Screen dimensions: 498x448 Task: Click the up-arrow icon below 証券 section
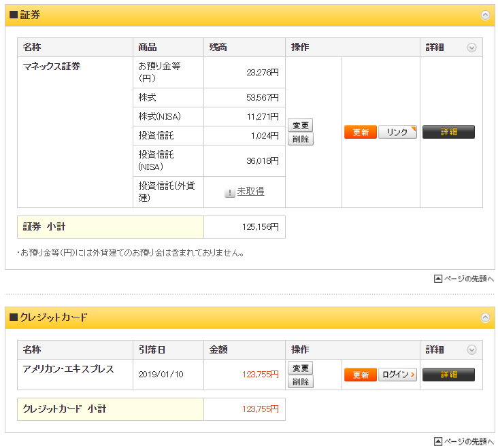pos(438,279)
